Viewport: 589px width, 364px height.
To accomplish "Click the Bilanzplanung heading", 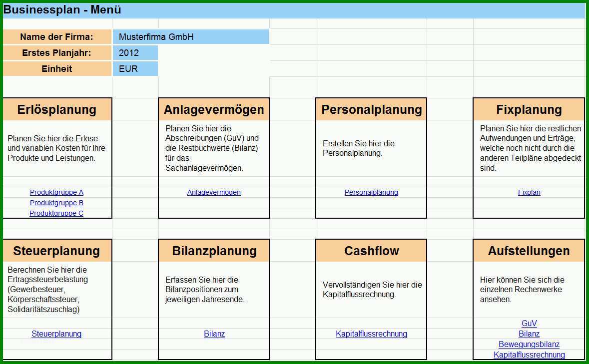I will pyautogui.click(x=214, y=251).
